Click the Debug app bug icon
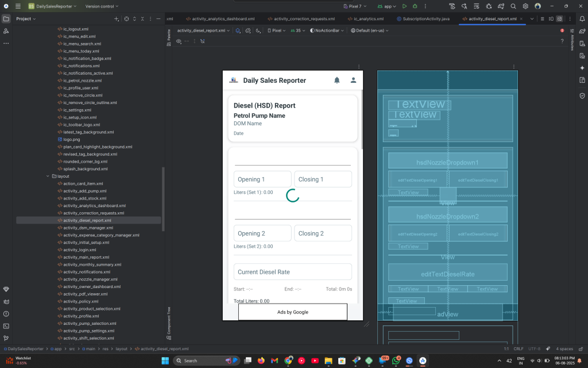Image resolution: width=588 pixels, height=368 pixels. point(415,6)
